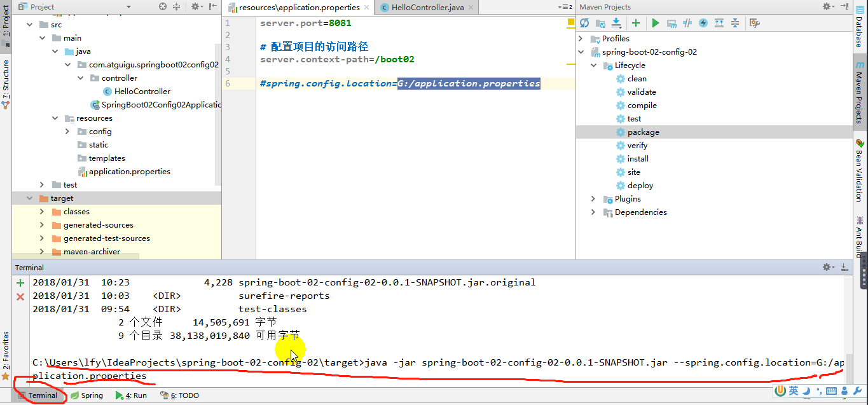
Task: Collapse the target folder
Action: pos(29,198)
